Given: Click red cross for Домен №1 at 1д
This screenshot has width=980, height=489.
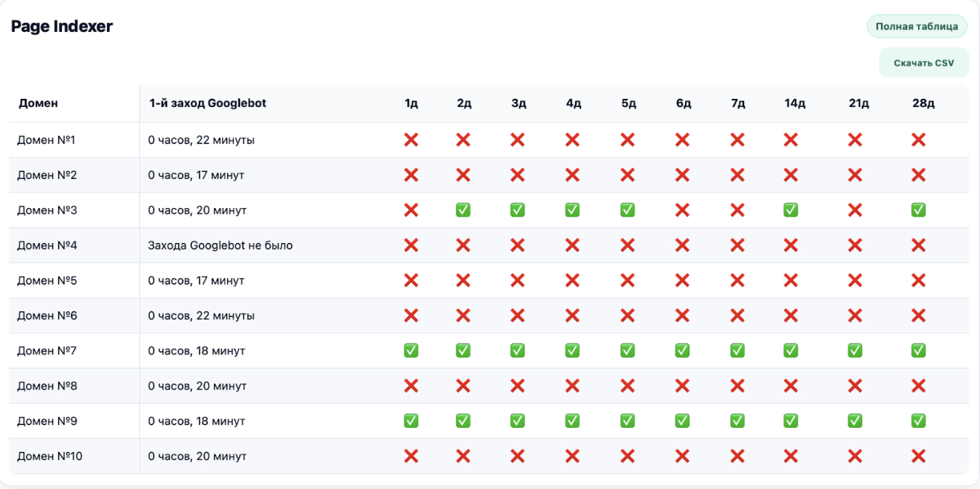Looking at the screenshot, I should (x=411, y=140).
